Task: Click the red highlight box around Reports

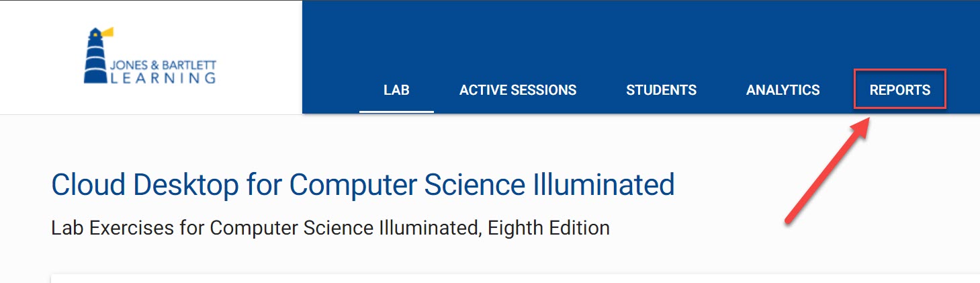Action: pyautogui.click(x=899, y=71)
